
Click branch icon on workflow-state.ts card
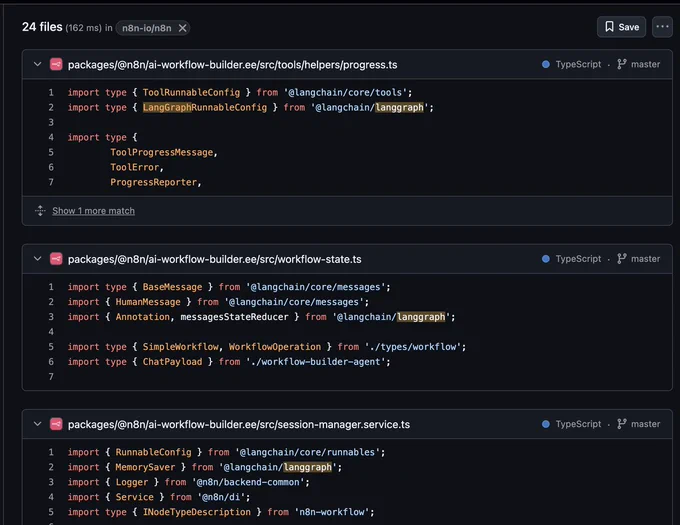tap(621, 259)
